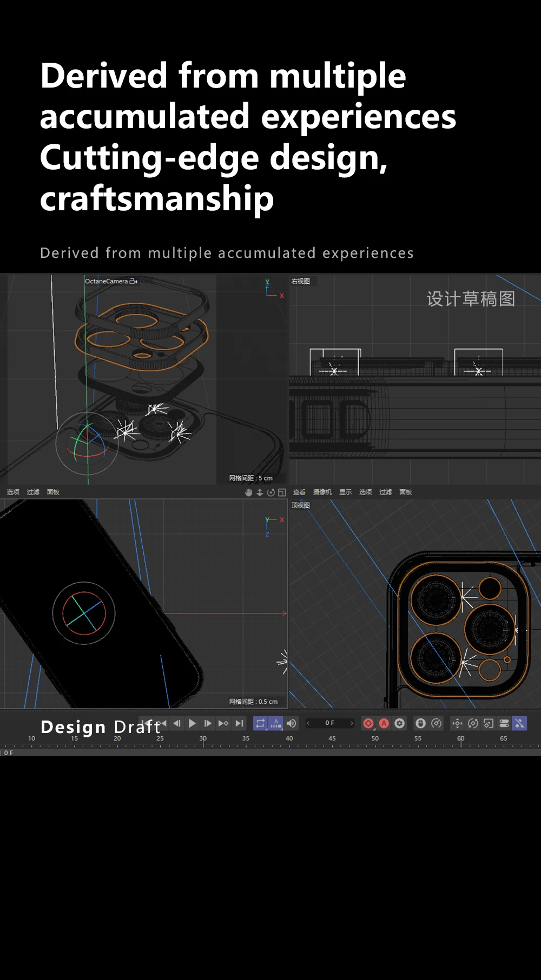Viewport: 541px width, 980px height.
Task: Open the 过滤 menu in the left viewport
Action: pyautogui.click(x=34, y=492)
